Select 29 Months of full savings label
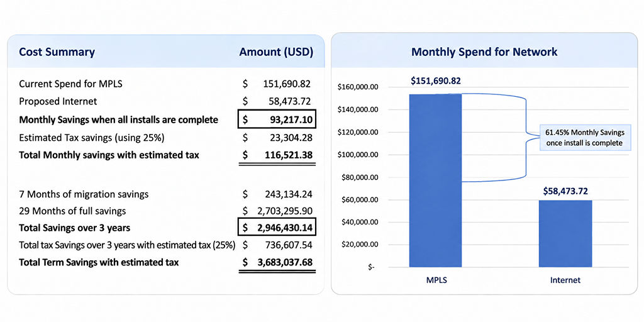The height and width of the screenshot is (322, 644). 72,211
